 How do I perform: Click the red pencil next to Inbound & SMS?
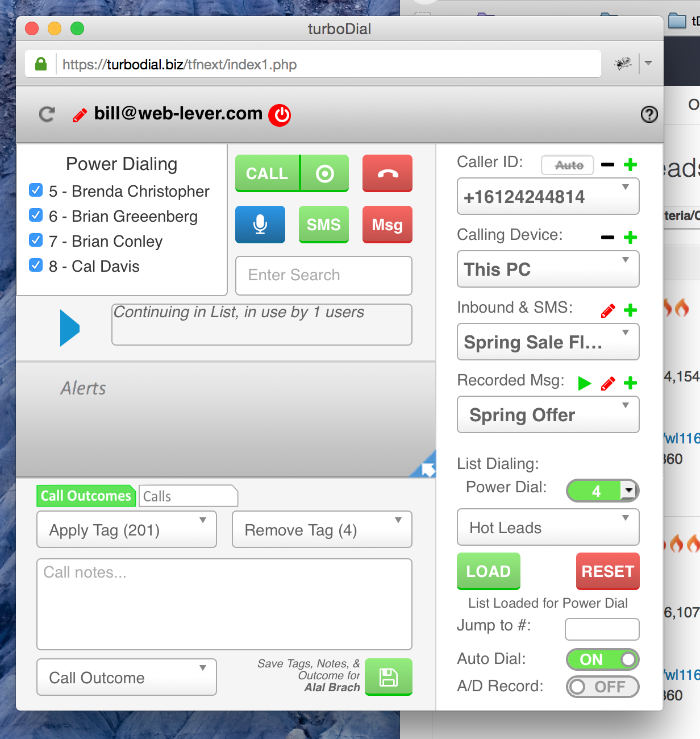[607, 310]
